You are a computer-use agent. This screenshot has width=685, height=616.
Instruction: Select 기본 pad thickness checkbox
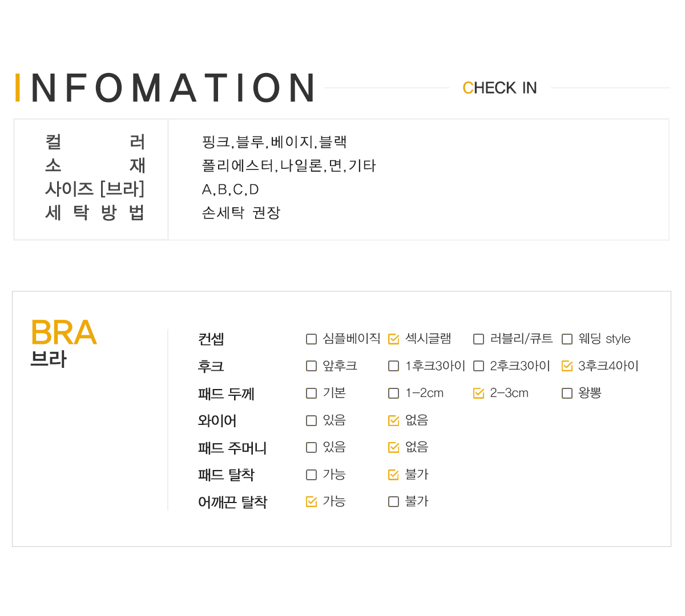311,394
